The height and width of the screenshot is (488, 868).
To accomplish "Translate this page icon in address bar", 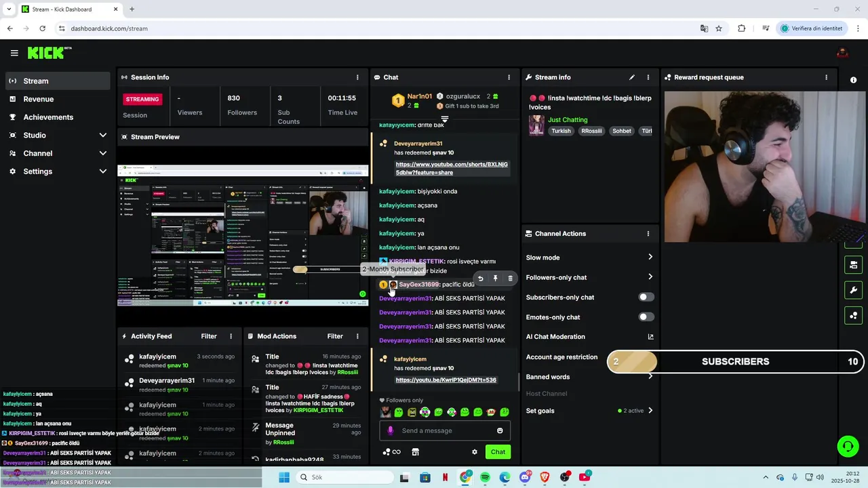I will [704, 28].
